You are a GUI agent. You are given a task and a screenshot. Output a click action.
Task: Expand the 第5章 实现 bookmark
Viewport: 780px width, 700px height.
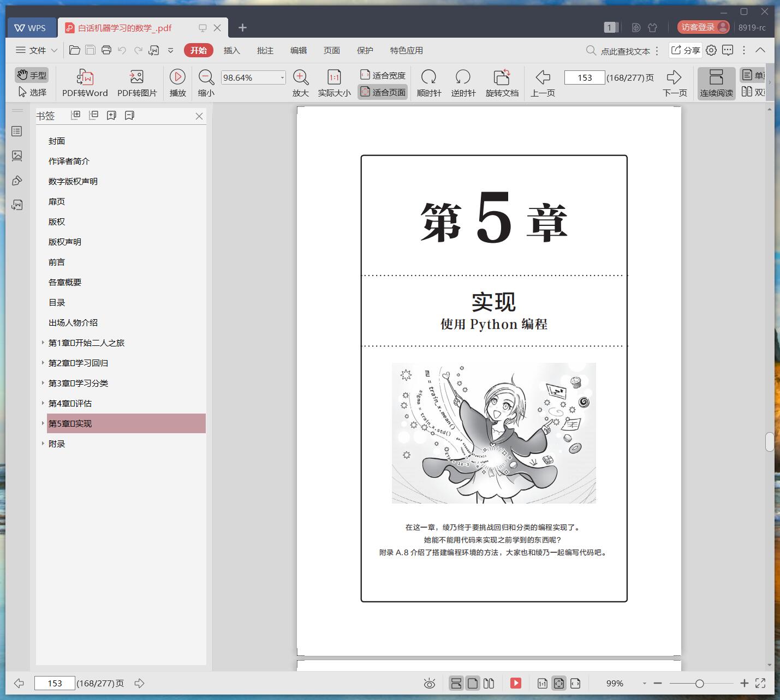click(x=43, y=423)
